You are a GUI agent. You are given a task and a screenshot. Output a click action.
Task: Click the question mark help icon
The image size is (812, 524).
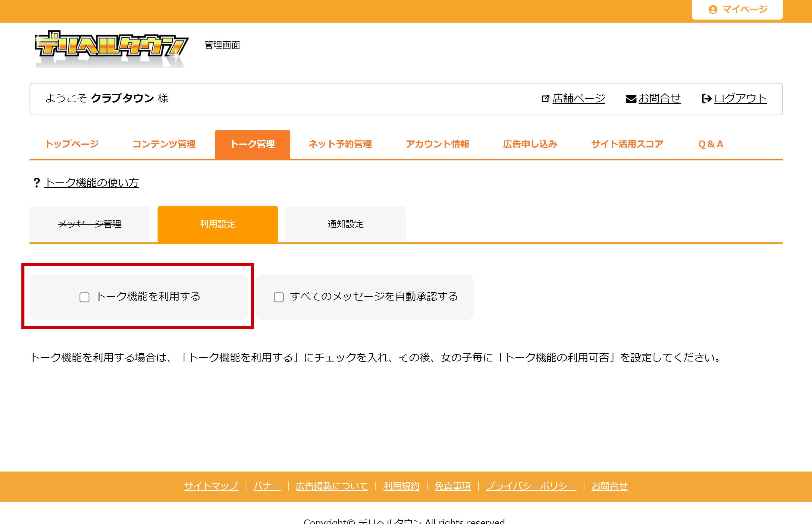click(x=36, y=183)
